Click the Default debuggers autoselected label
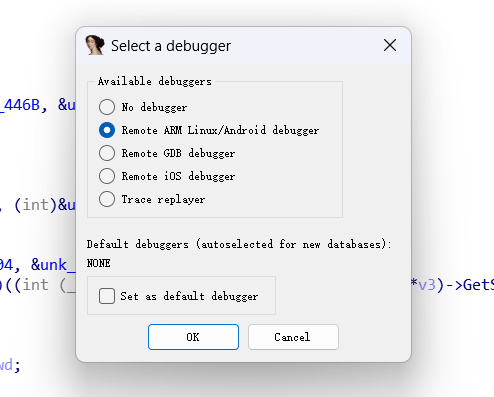 (239, 244)
